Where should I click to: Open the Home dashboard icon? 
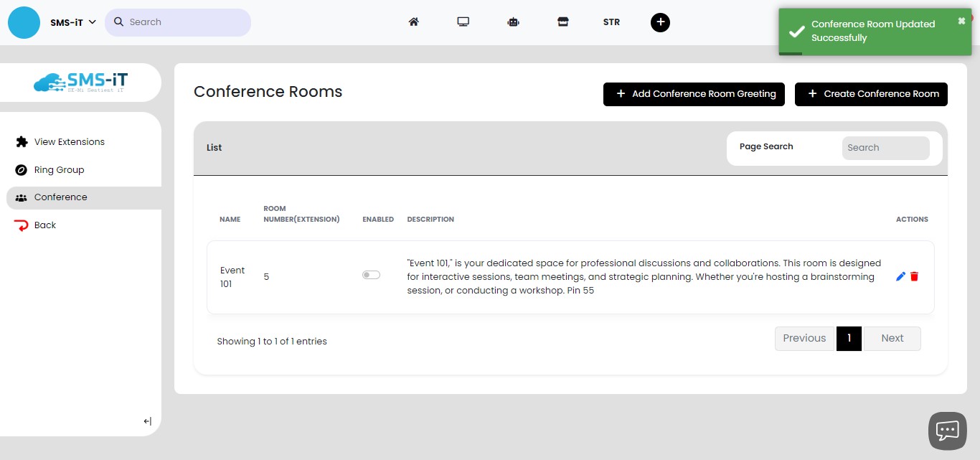(413, 22)
